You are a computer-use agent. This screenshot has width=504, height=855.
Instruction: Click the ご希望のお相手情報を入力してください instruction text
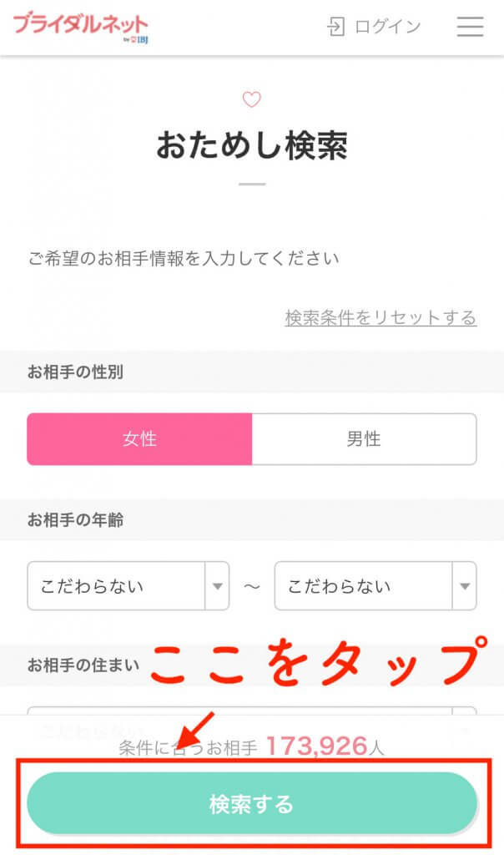(184, 259)
